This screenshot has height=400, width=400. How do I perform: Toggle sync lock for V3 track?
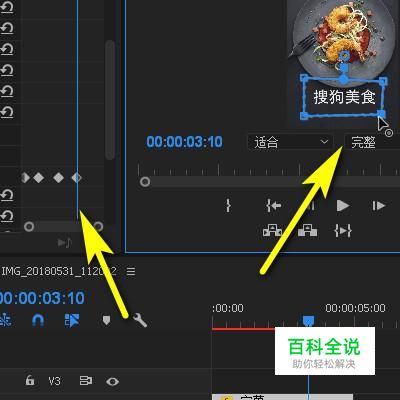coord(86,381)
